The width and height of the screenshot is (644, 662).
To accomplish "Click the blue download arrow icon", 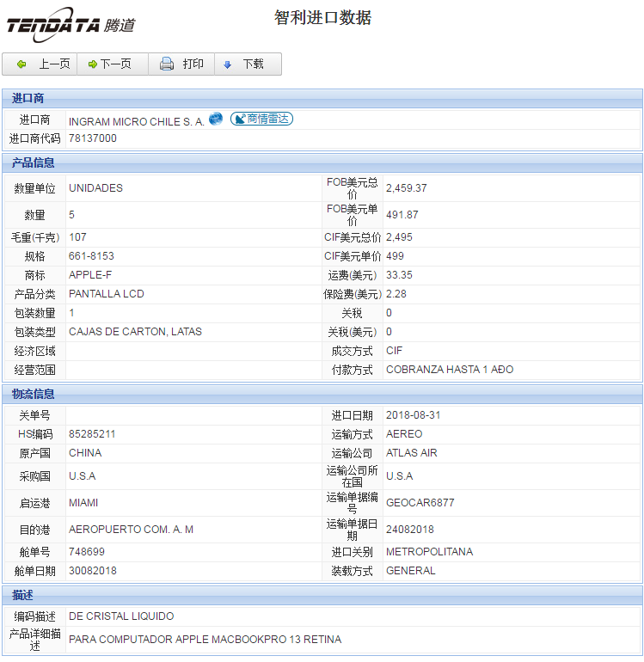I will [x=228, y=64].
